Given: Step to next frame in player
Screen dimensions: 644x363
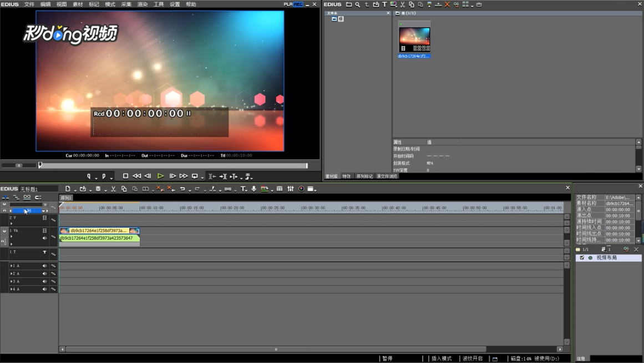Looking at the screenshot, I should (x=173, y=176).
